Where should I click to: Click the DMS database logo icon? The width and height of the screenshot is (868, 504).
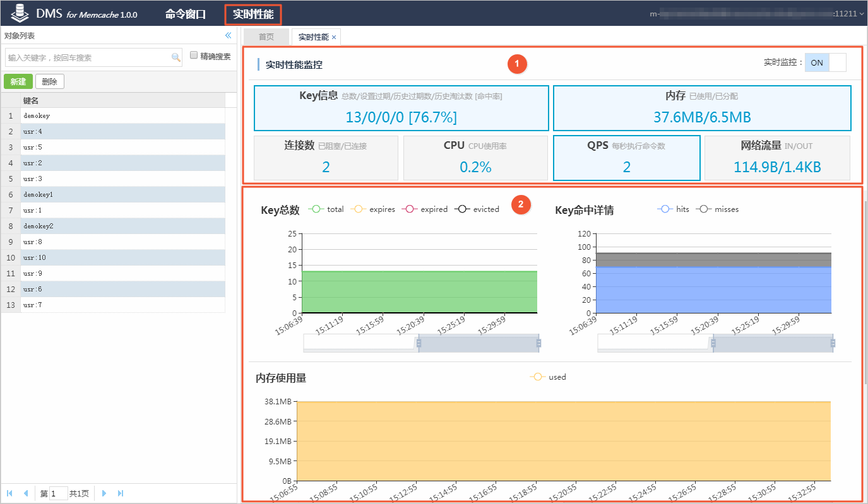(x=21, y=13)
